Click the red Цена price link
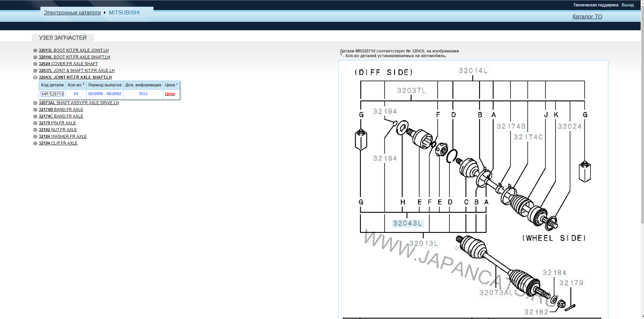Screen dimensions: 644x319 point(170,94)
